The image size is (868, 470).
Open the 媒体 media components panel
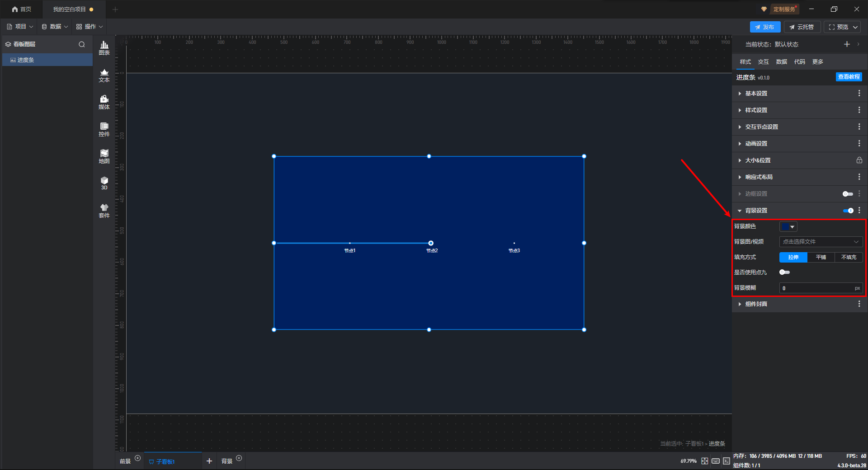[104, 103]
